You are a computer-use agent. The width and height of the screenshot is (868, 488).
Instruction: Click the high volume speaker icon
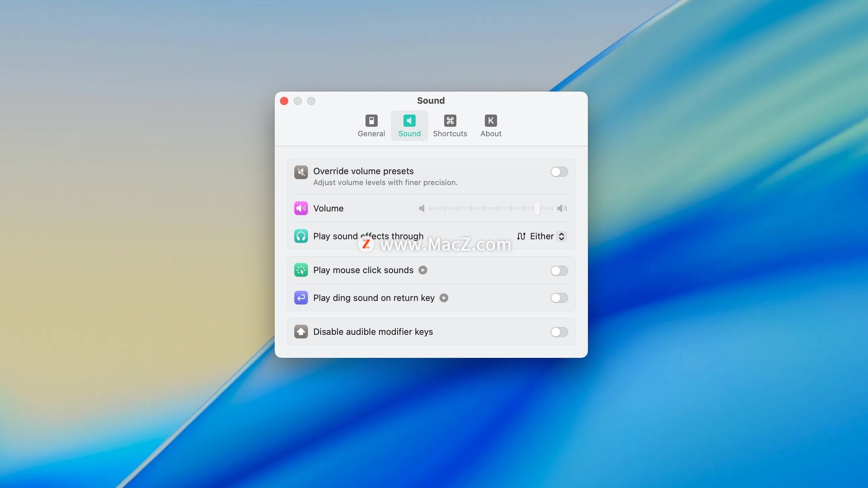(x=561, y=208)
